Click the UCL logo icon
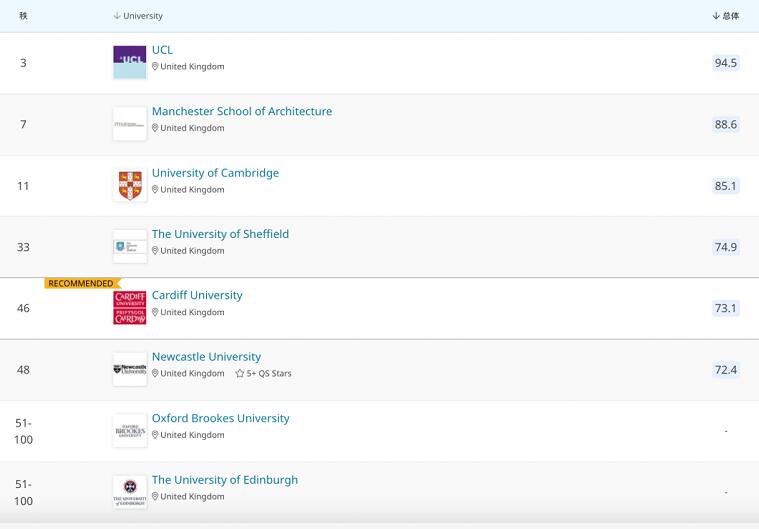This screenshot has width=759, height=529. pyautogui.click(x=130, y=62)
